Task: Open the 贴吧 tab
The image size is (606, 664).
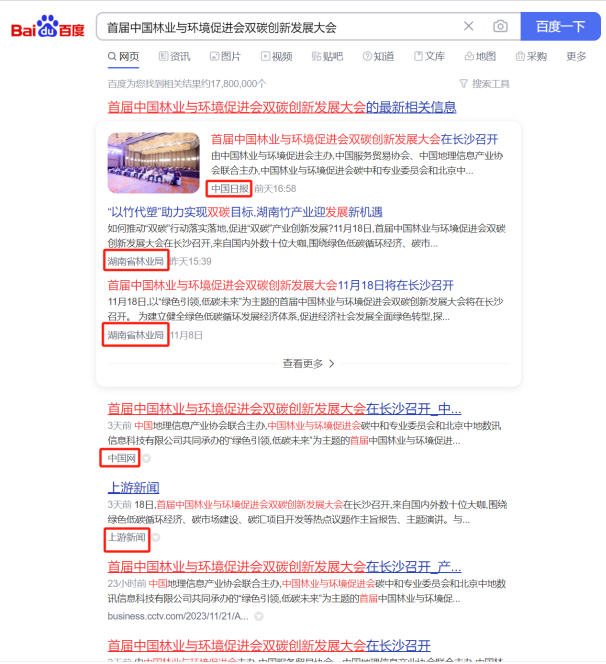Action: 327,56
